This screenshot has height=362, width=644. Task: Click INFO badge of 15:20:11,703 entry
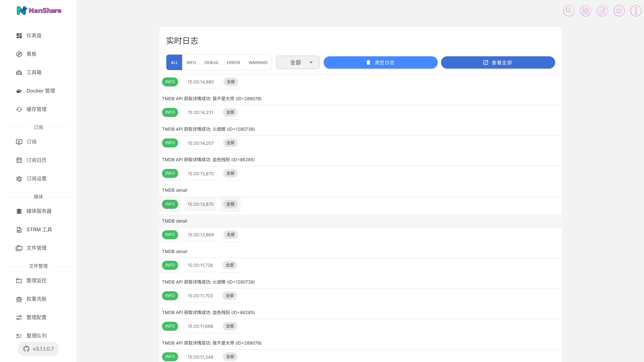(x=170, y=295)
